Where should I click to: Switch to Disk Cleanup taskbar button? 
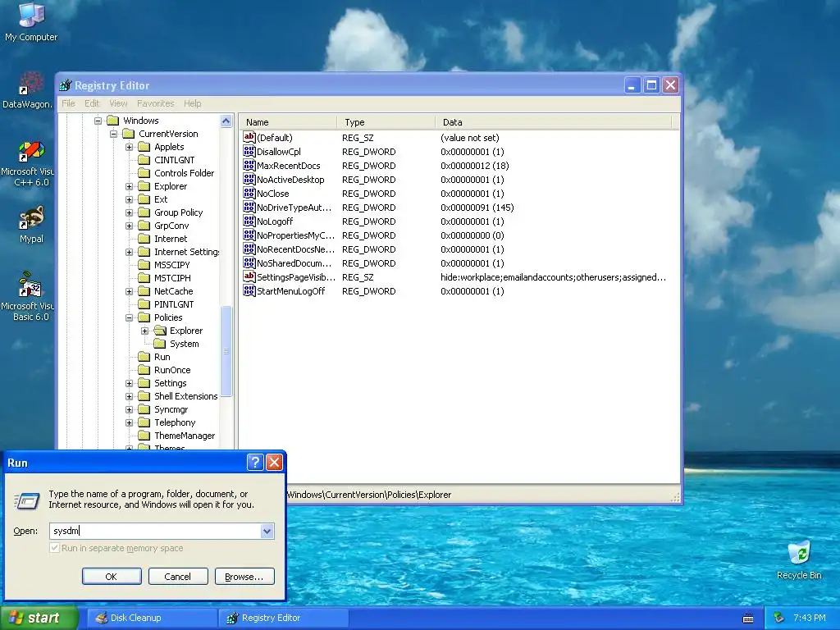click(152, 619)
